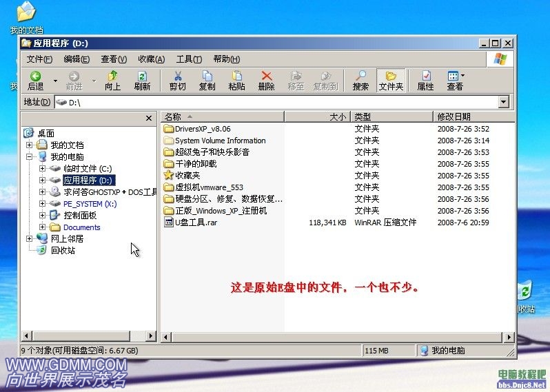Open the 后退 history dropdown arrow
The image size is (550, 392).
(55, 81)
